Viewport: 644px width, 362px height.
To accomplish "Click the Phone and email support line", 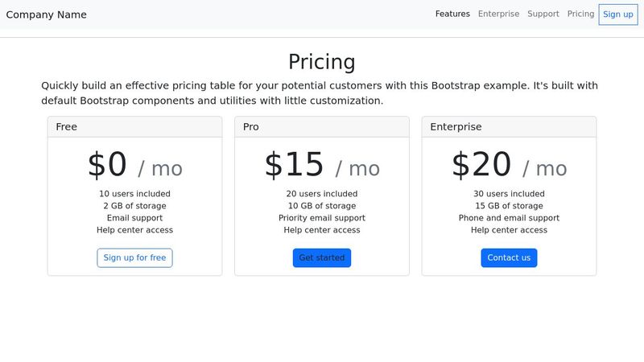I will (x=509, y=218).
